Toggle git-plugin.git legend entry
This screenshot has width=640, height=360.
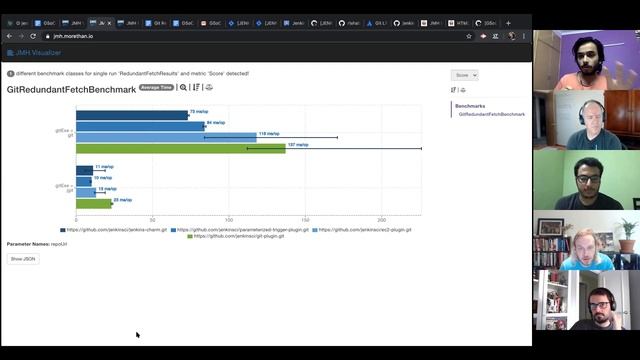click(236, 236)
